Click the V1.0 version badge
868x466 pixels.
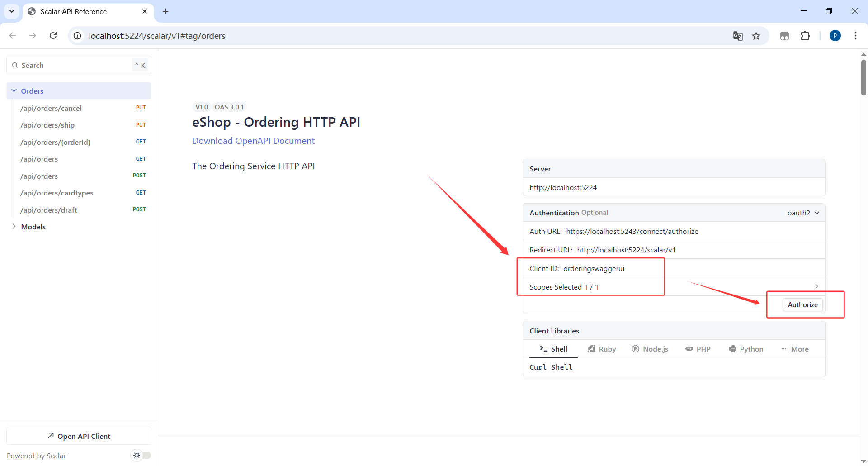[202, 107]
